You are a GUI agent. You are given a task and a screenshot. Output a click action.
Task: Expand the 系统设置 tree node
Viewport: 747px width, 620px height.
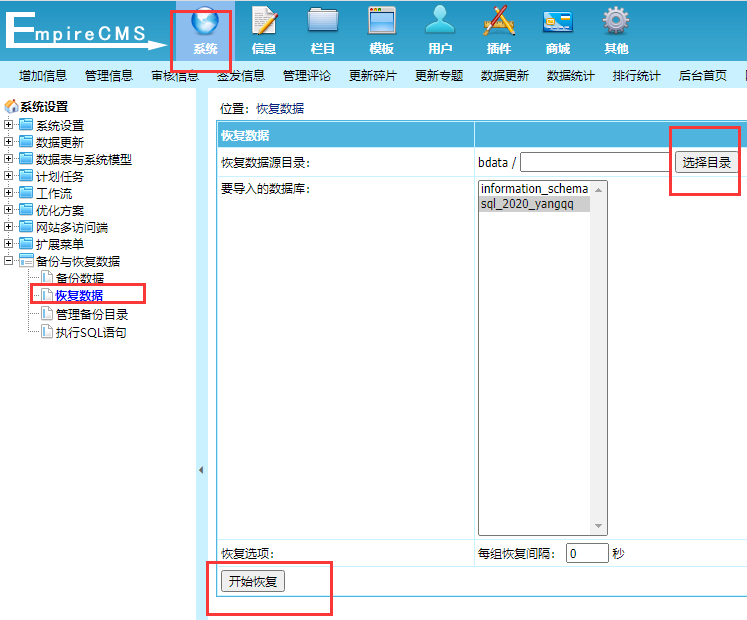(x=8, y=124)
